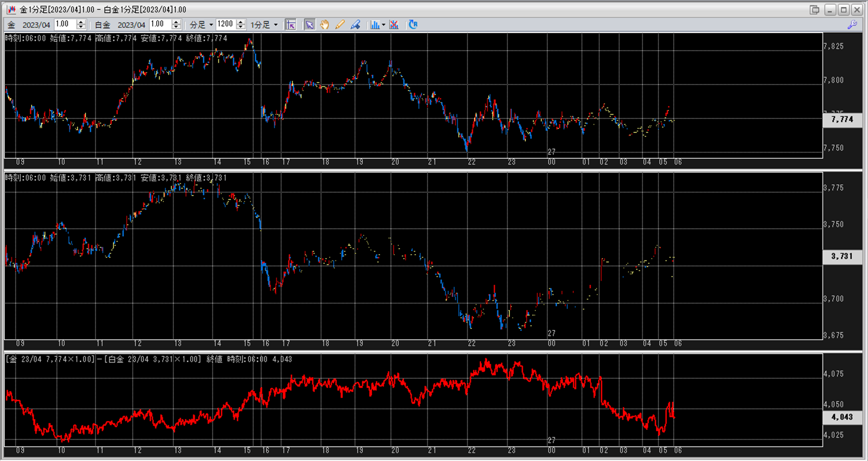Click the bar chart indicator icon
This screenshot has height=461, width=868.
coord(375,25)
